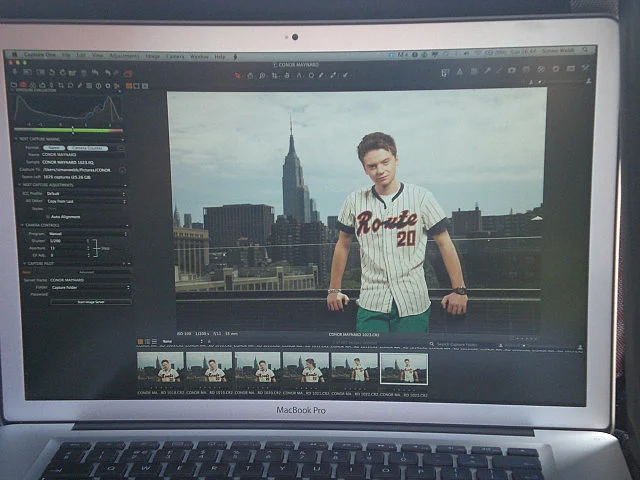640x480 pixels.
Task: Open the Capture One application menu
Action: tap(40, 54)
